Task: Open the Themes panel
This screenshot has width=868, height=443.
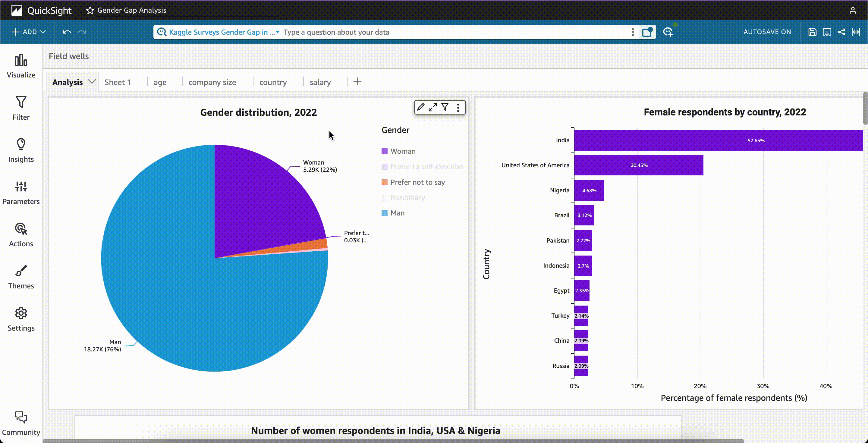Action: [21, 277]
